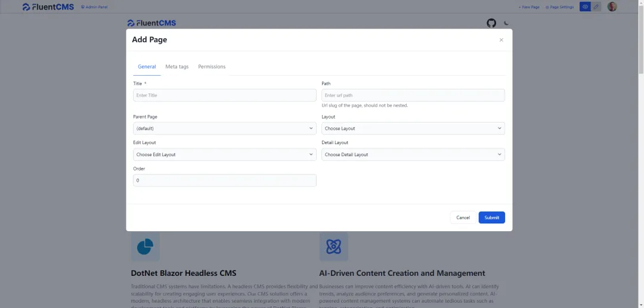644x308 pixels.
Task: Focus the Title input field
Action: coord(224,95)
